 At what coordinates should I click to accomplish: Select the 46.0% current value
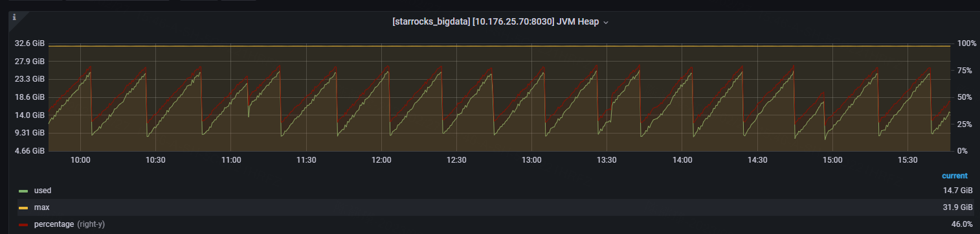[x=962, y=224]
